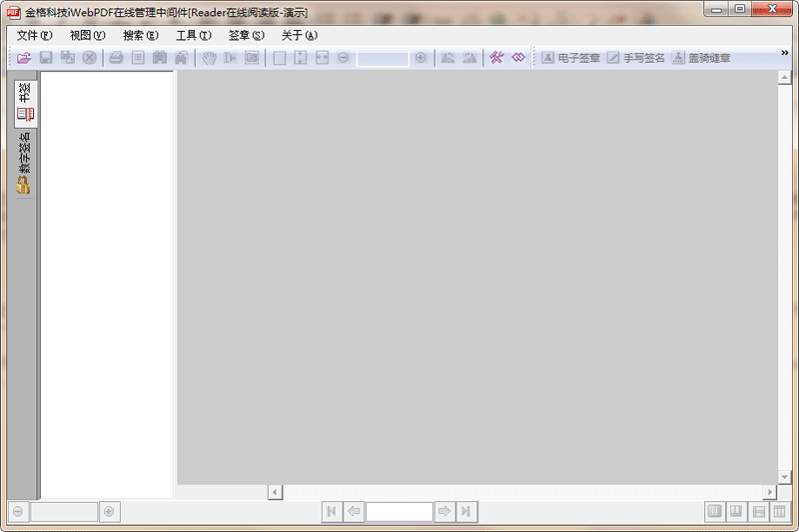Click the binoculars Find icon
799x532 pixels.
(x=160, y=58)
